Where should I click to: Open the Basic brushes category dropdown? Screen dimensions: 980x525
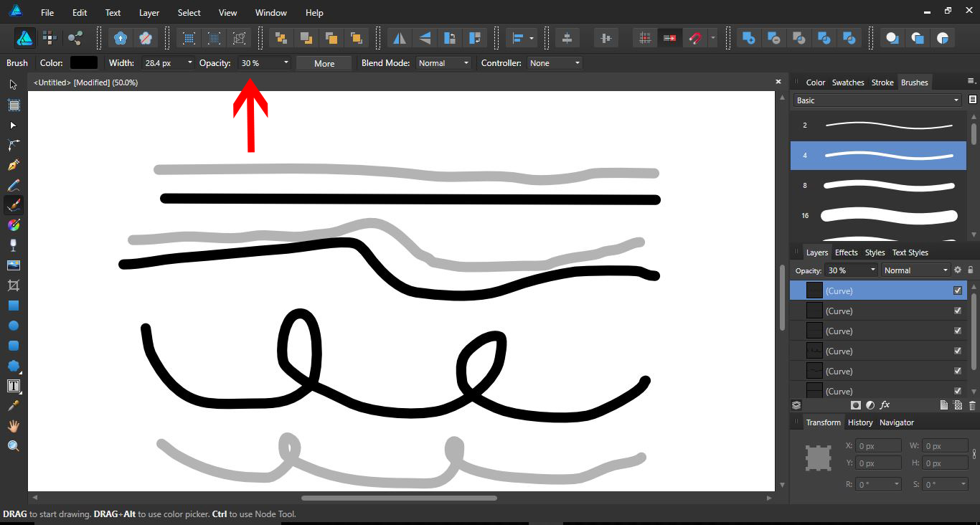876,100
